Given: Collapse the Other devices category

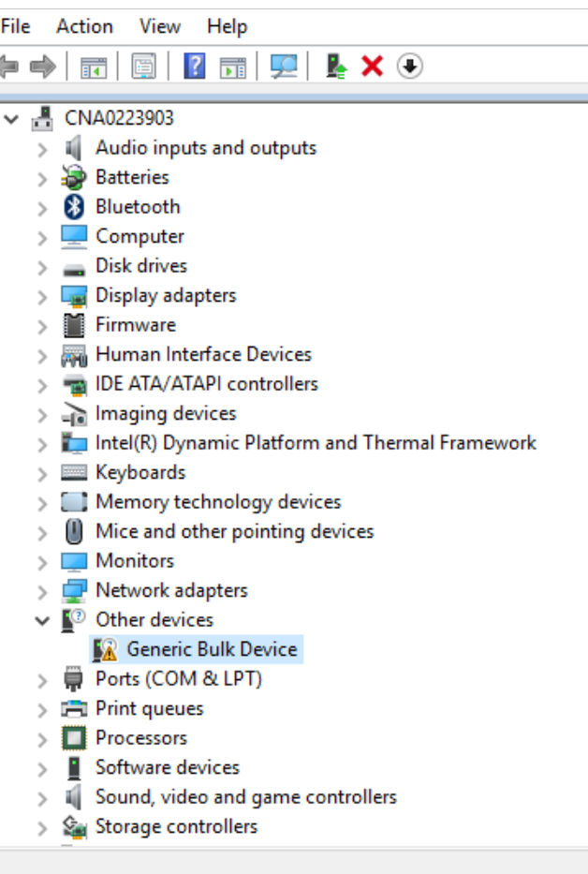Looking at the screenshot, I should pos(42,620).
